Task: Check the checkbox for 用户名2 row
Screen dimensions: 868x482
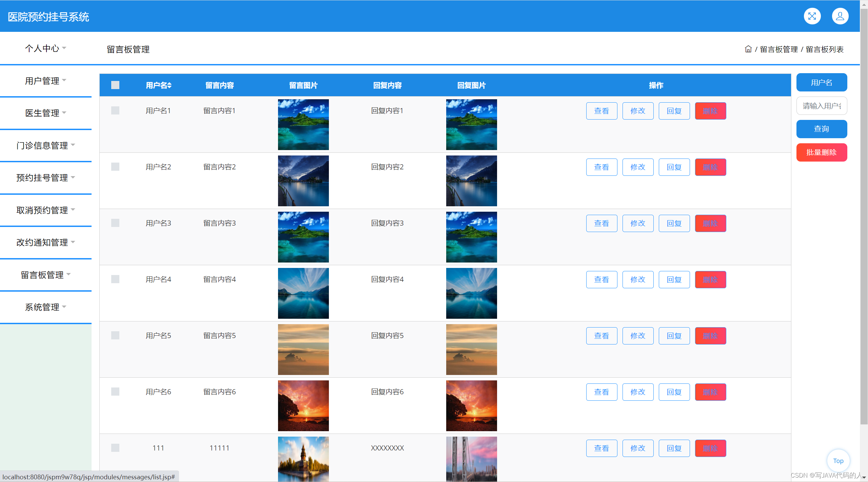Action: tap(115, 167)
